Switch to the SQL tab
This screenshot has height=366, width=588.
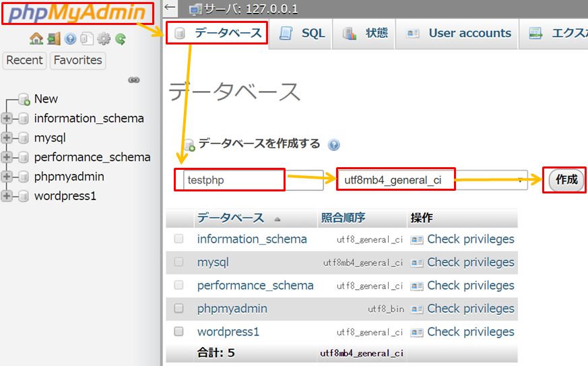point(303,34)
